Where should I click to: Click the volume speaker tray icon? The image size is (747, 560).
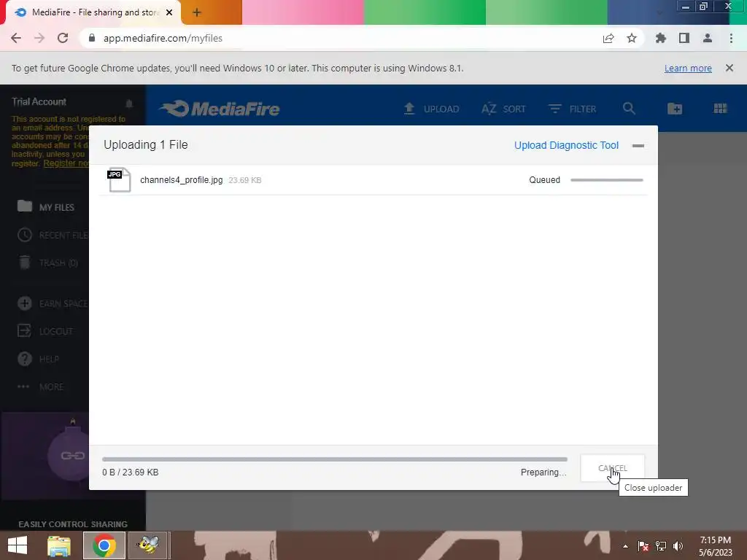[x=678, y=546]
